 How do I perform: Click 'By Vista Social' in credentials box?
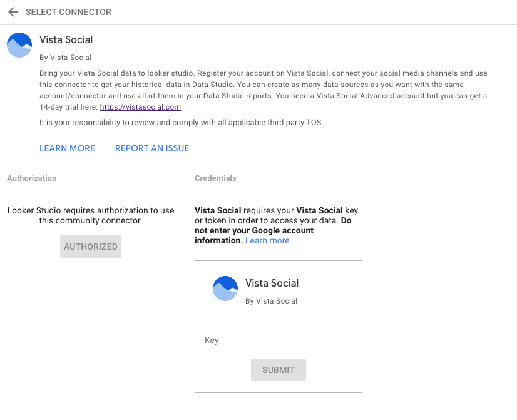(x=272, y=301)
